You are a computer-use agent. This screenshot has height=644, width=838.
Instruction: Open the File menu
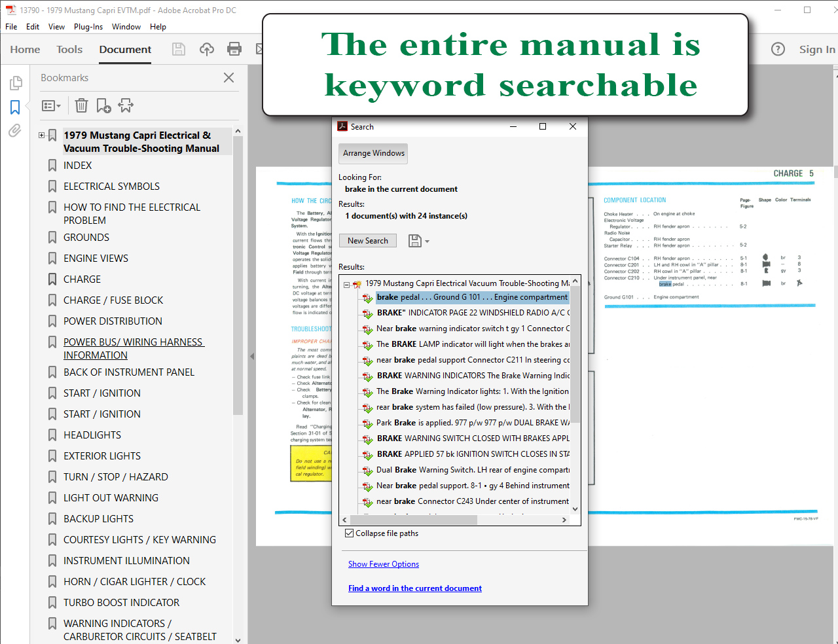click(11, 27)
